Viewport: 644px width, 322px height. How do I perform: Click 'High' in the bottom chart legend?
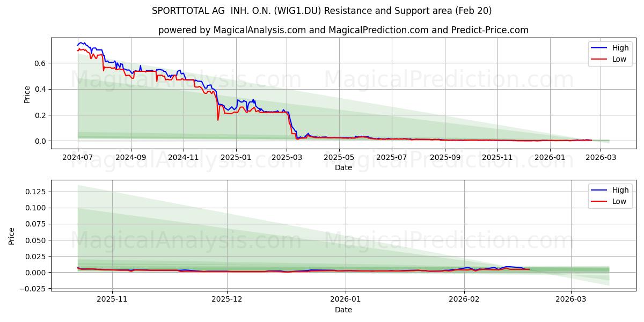[x=620, y=190]
